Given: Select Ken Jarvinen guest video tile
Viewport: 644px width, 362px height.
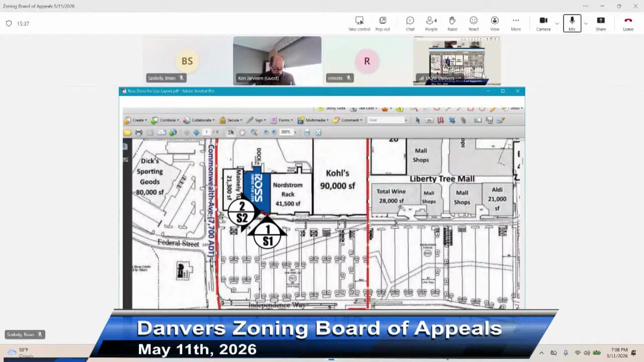Looking at the screenshot, I should [x=277, y=61].
